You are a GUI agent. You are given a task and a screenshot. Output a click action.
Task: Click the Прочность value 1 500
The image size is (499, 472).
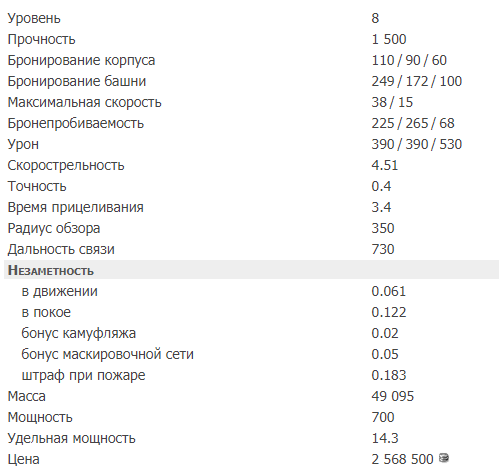(x=389, y=39)
